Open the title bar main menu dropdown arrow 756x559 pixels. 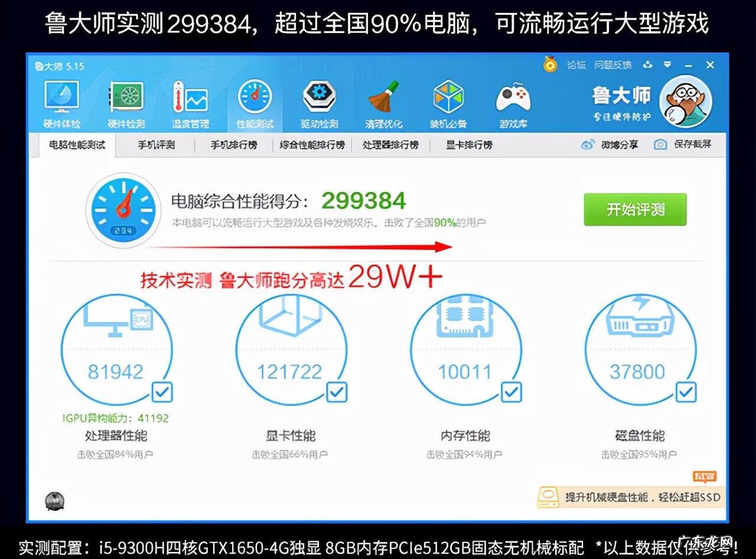click(x=667, y=64)
